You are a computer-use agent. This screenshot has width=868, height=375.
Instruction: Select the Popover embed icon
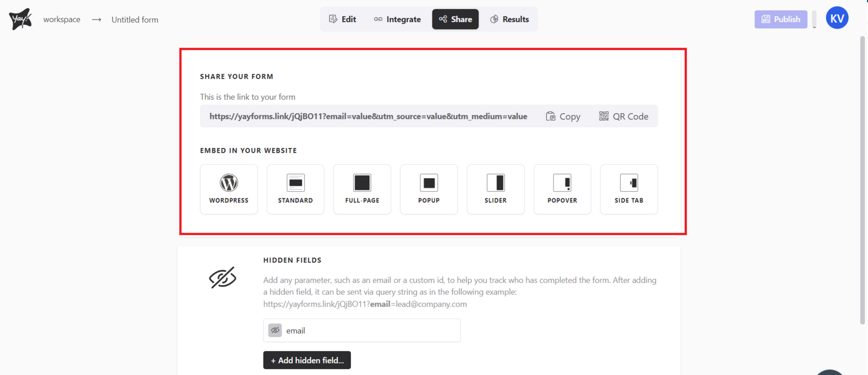[562, 189]
